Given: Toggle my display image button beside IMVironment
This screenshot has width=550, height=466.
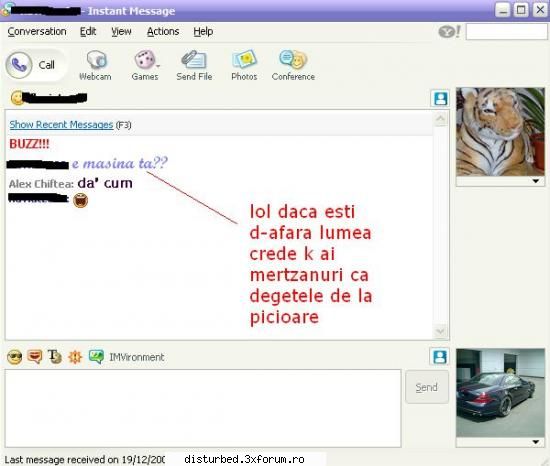Looking at the screenshot, I should 440,357.
